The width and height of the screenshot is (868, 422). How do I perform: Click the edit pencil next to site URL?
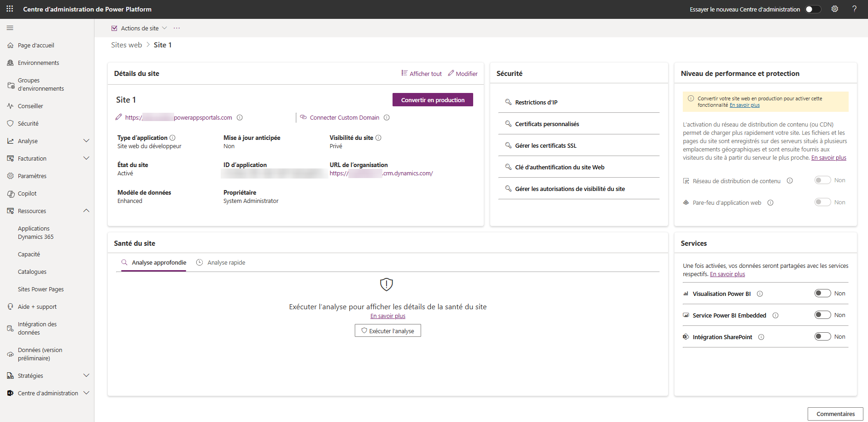pyautogui.click(x=118, y=117)
